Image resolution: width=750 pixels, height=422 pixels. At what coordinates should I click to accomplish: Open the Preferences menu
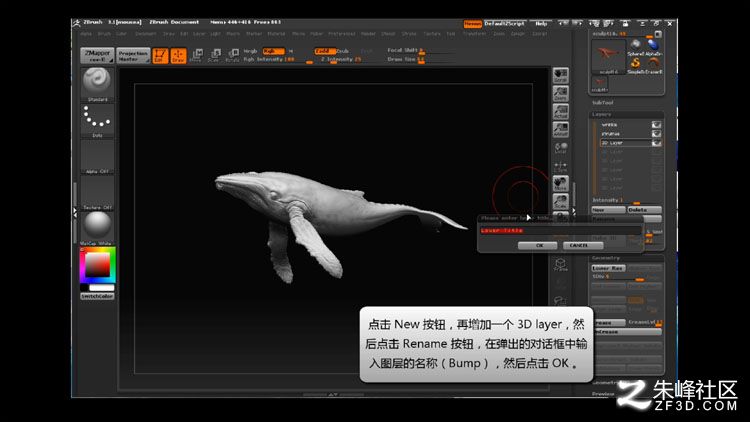(342, 34)
